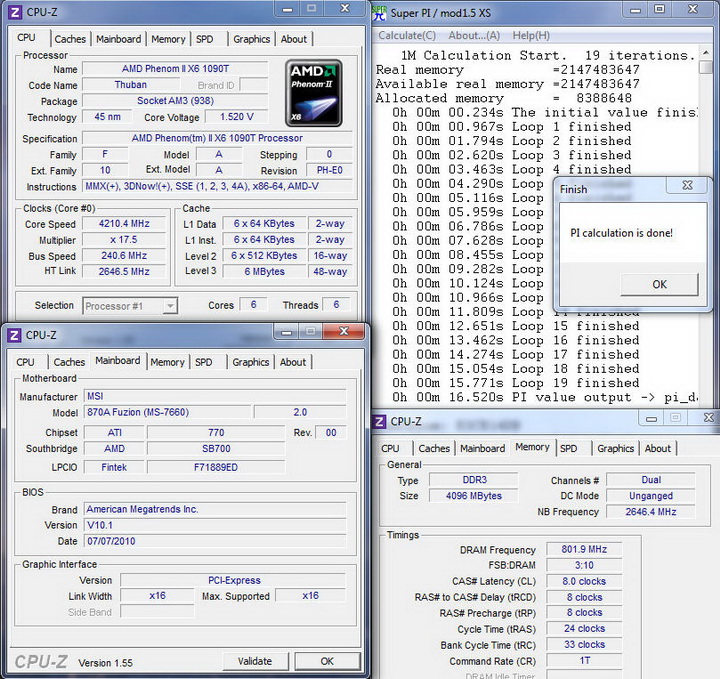Click DRAM Frequency value 801.9 MHz
Viewport: 720px width, 679px height.
(x=584, y=550)
